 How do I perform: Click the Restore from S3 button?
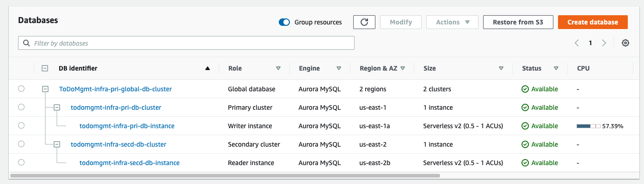click(x=518, y=22)
